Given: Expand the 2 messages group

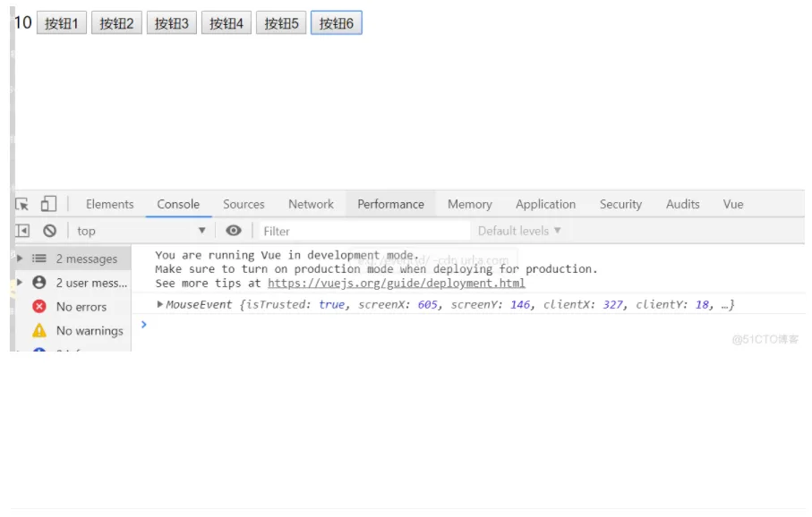Looking at the screenshot, I should tap(20, 258).
